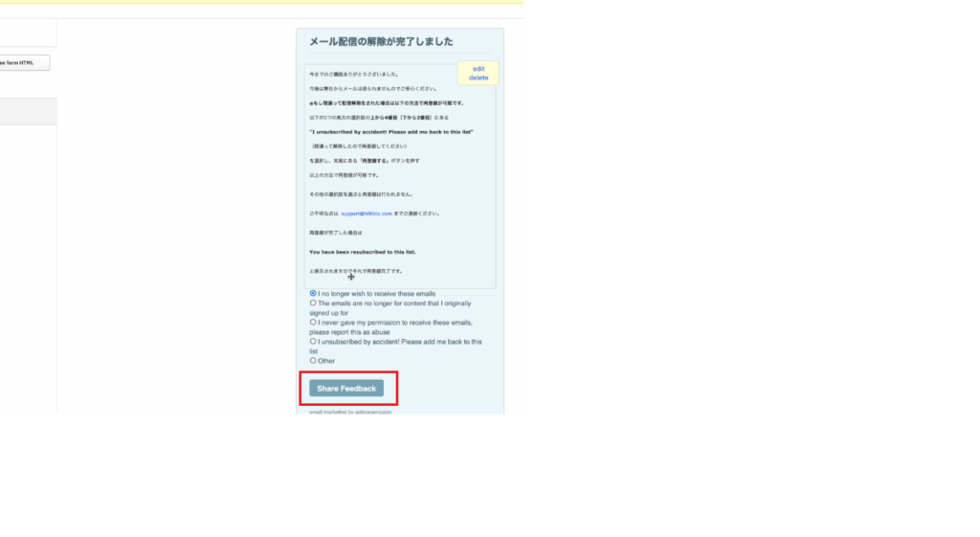Click the text "You have been resubscribed to this list."
This screenshot has width=980, height=537.
point(363,252)
